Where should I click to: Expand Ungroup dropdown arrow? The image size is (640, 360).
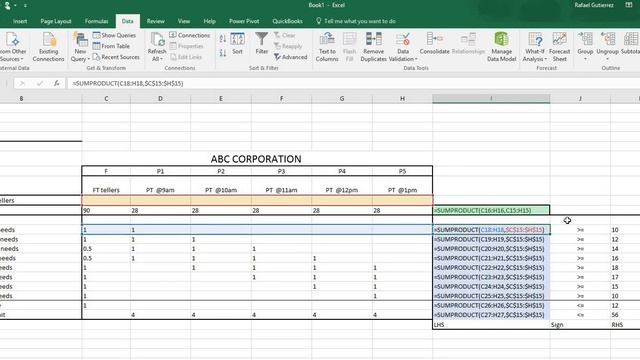pos(607,60)
